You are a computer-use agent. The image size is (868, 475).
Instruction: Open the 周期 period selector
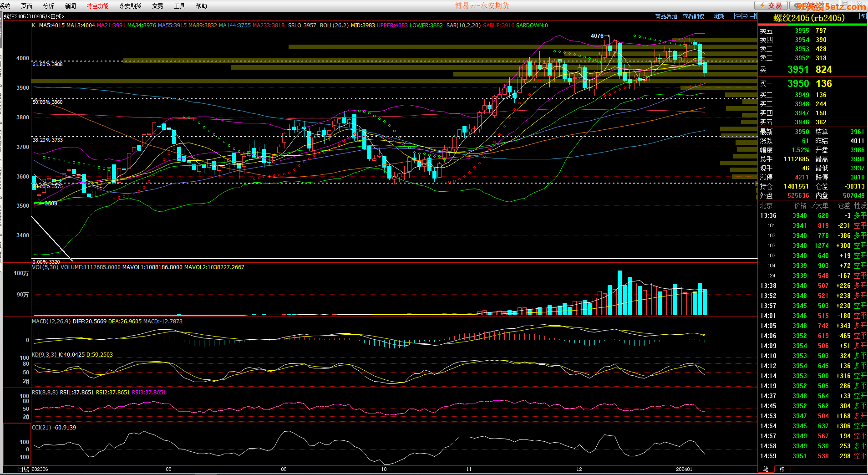coord(719,16)
